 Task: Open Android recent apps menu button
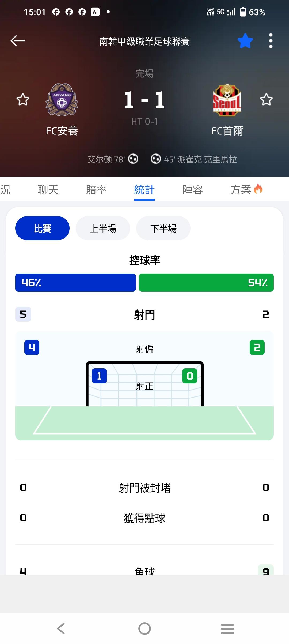click(x=227, y=628)
